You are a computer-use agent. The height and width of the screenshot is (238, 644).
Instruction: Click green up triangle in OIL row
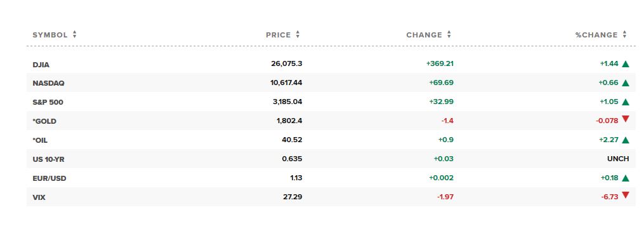pyautogui.click(x=626, y=140)
